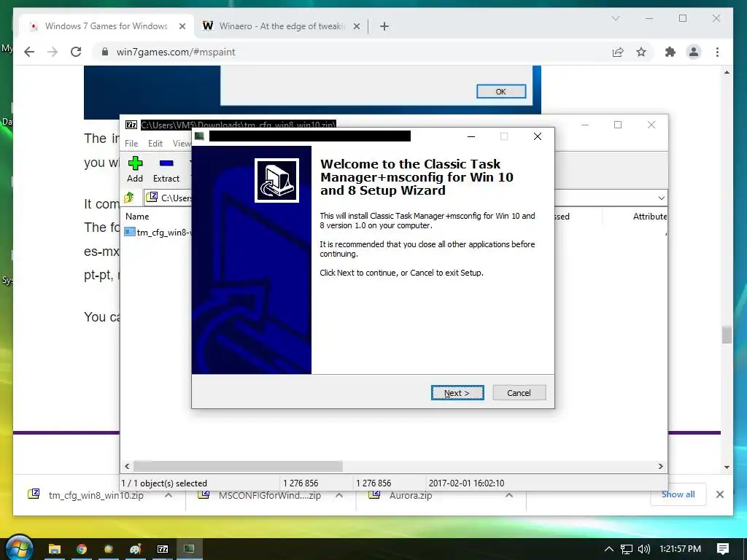Expand options for Aurora.zip download
The width and height of the screenshot is (747, 560).
point(508,495)
